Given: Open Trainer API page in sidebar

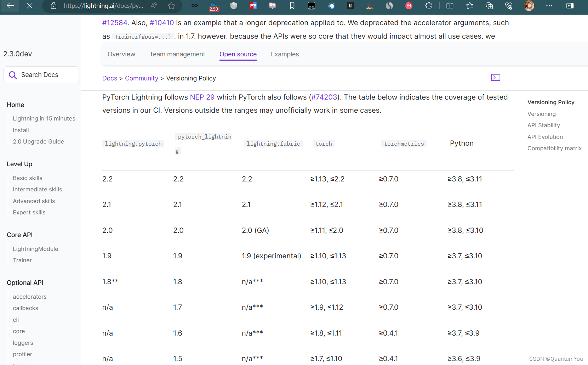Looking at the screenshot, I should [x=22, y=260].
